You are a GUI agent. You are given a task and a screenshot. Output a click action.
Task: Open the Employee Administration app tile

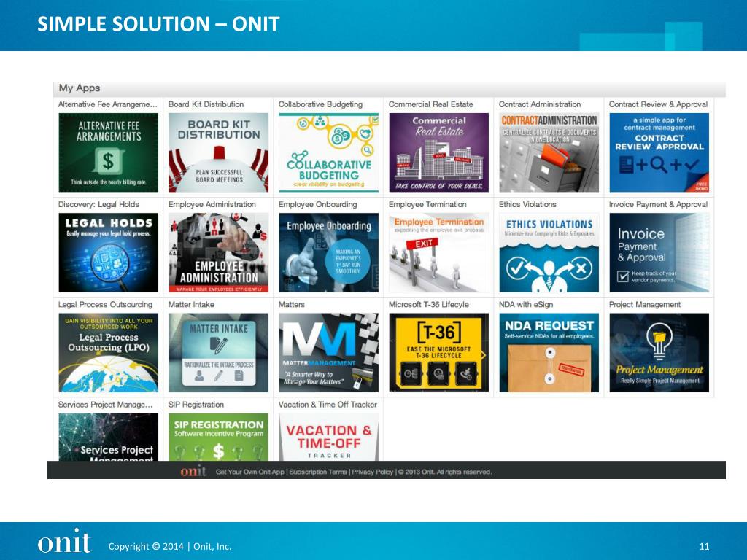pyautogui.click(x=219, y=252)
